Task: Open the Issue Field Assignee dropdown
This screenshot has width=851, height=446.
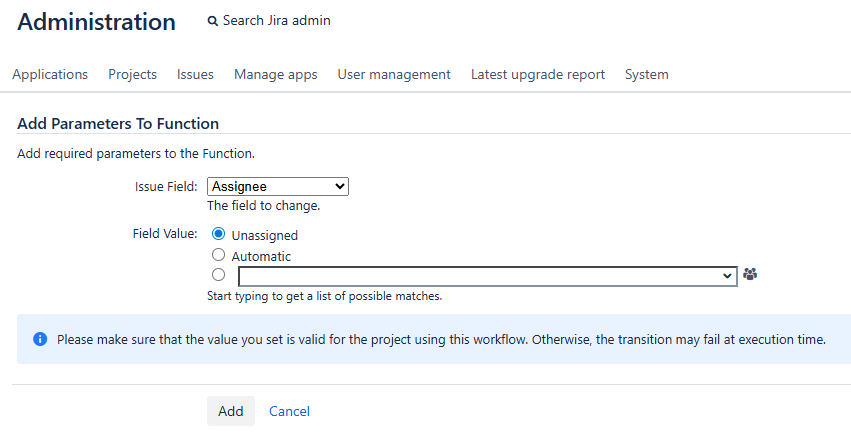Action: tap(278, 186)
